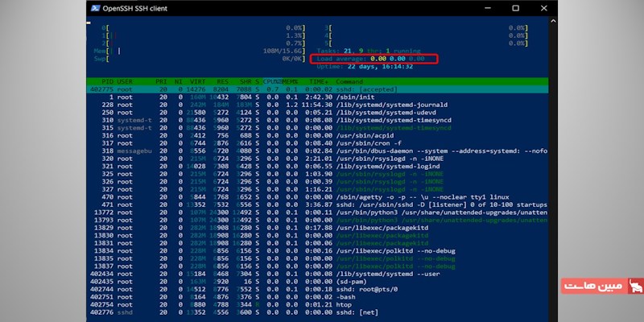Select PID 320 rsyslogd process row

(x=317, y=159)
